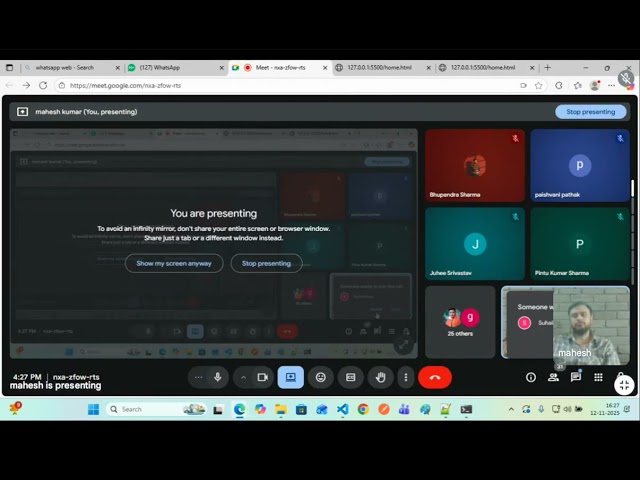Open more options three-dot menu

pyautogui.click(x=406, y=377)
